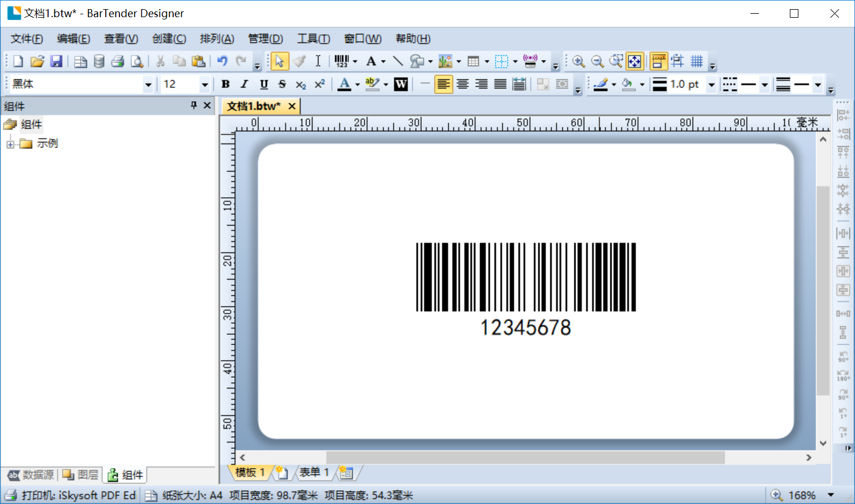The width and height of the screenshot is (855, 504).
Task: Click the barcode object 12345678
Action: click(x=526, y=290)
